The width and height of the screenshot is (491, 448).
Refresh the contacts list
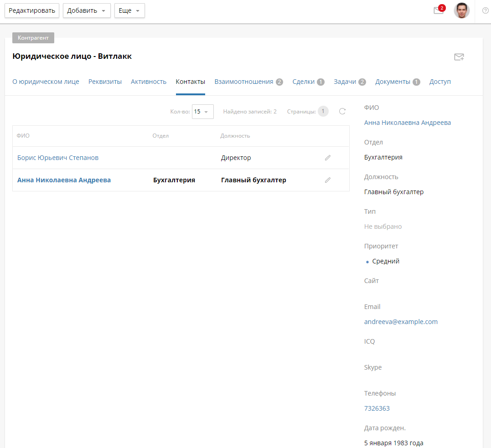click(x=342, y=111)
